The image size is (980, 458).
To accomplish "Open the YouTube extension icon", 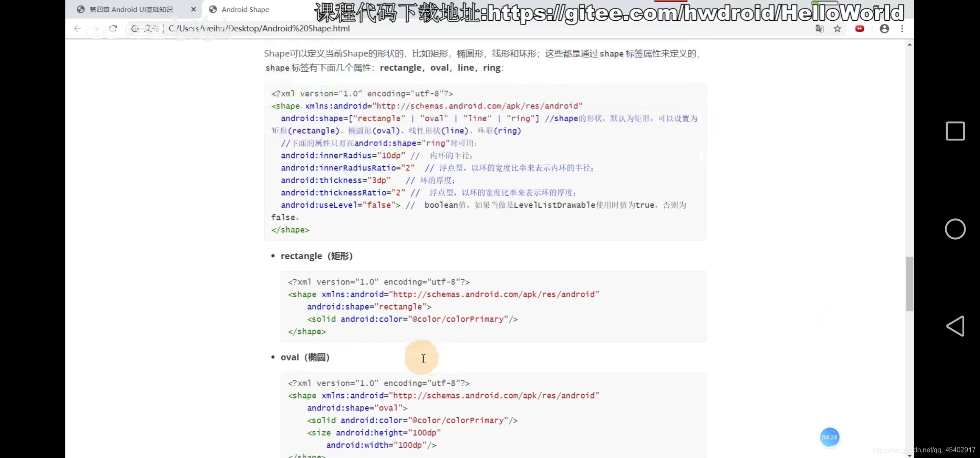I will [860, 28].
